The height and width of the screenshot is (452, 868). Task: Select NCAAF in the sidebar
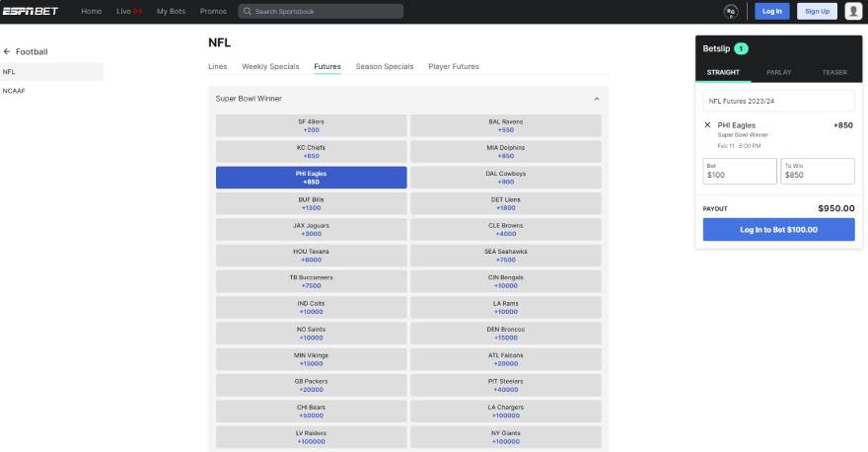click(51, 91)
